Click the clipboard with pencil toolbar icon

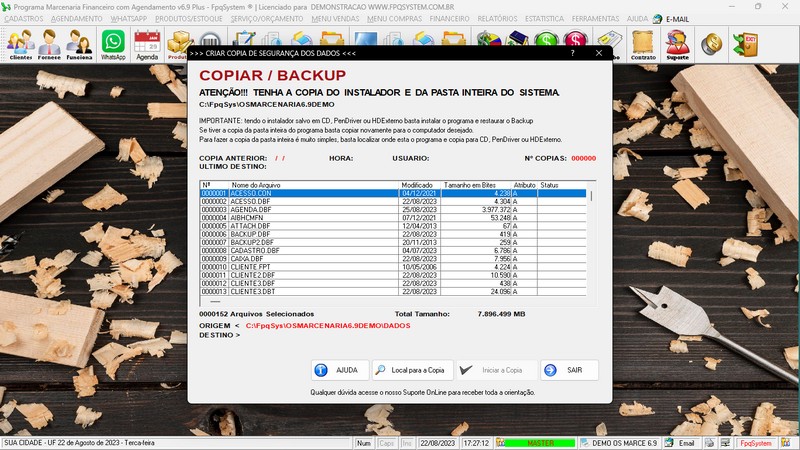(244, 39)
